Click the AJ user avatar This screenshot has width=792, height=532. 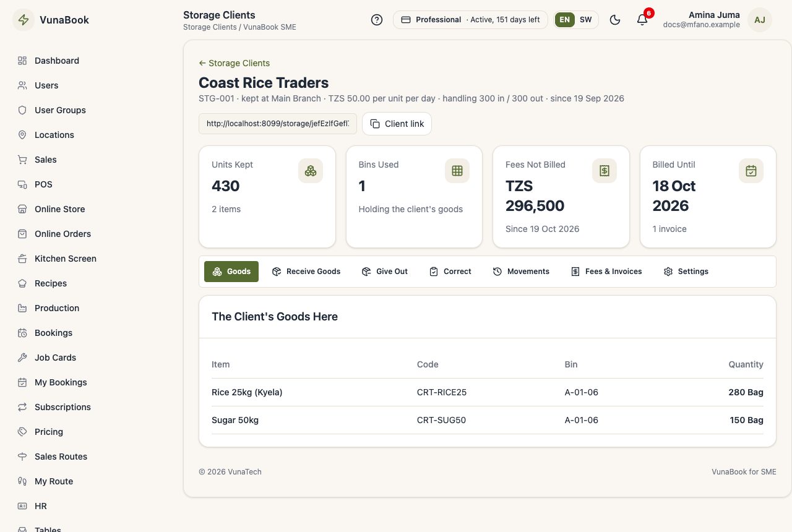[x=760, y=20]
